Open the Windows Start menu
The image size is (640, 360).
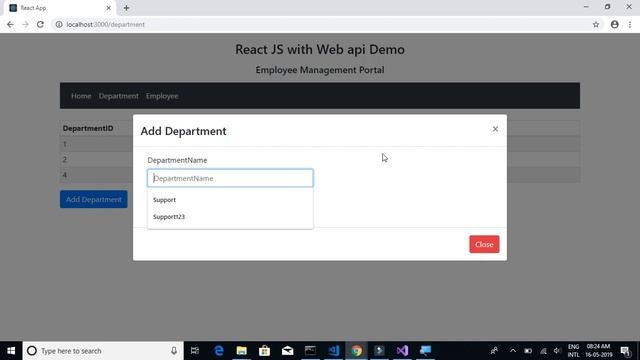point(11,351)
